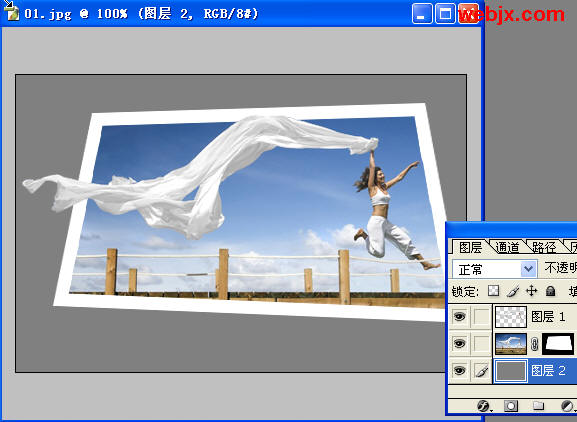This screenshot has height=422, width=577.
Task: Click gray 图层 2 layer thumbnail
Action: point(511,371)
